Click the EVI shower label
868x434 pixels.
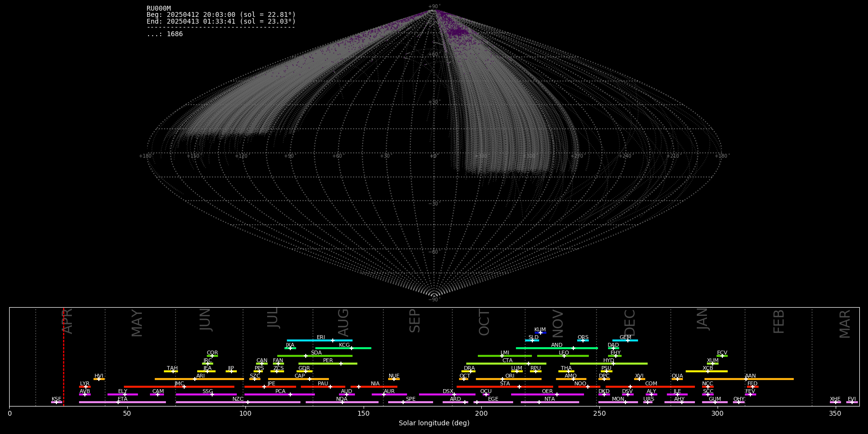852,399
